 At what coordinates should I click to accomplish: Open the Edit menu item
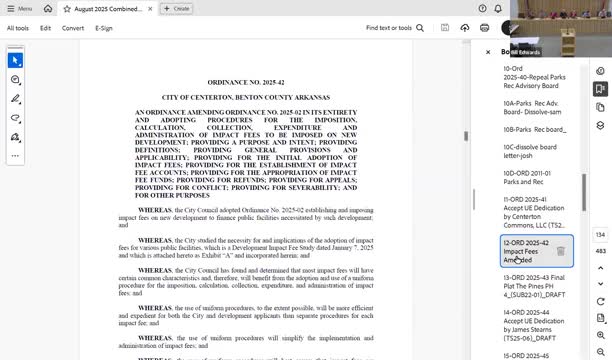(x=45, y=28)
